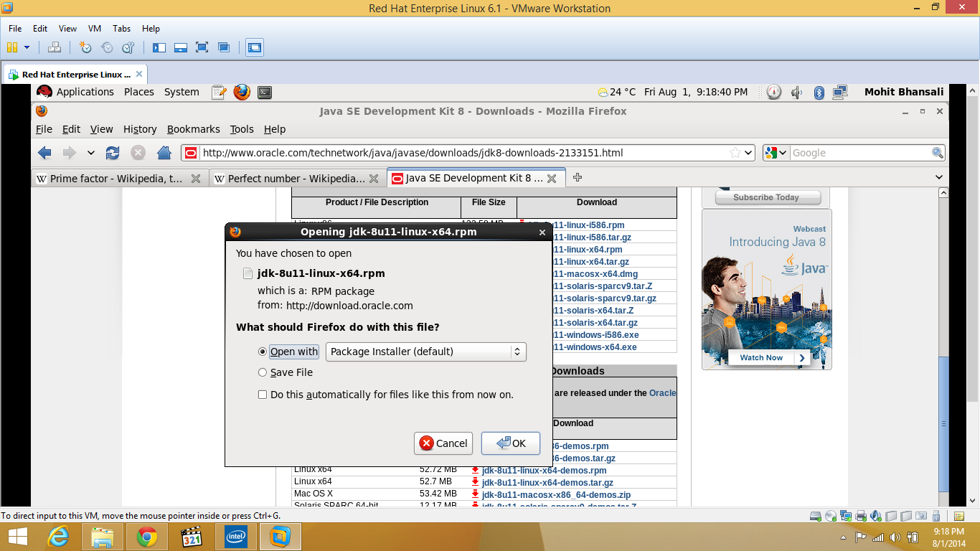Click the CD/DVD drive icon in the VMware status bar
Image resolution: width=980 pixels, height=551 pixels.
(x=831, y=515)
